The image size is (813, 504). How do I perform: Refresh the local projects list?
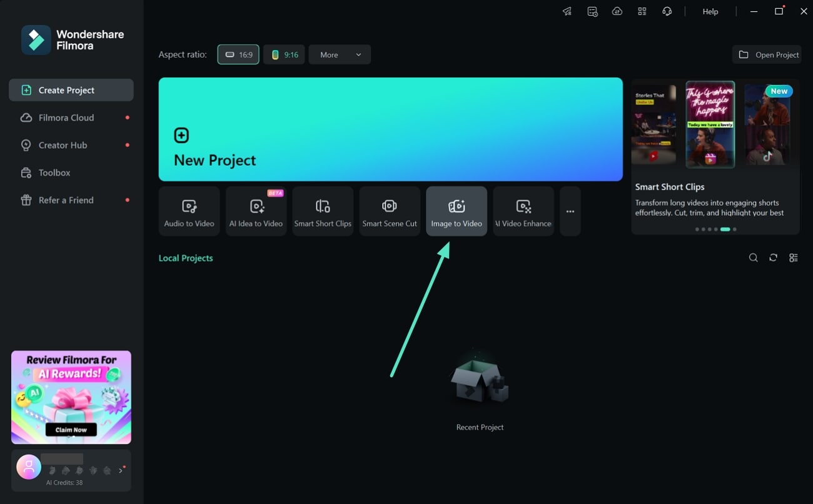point(774,258)
